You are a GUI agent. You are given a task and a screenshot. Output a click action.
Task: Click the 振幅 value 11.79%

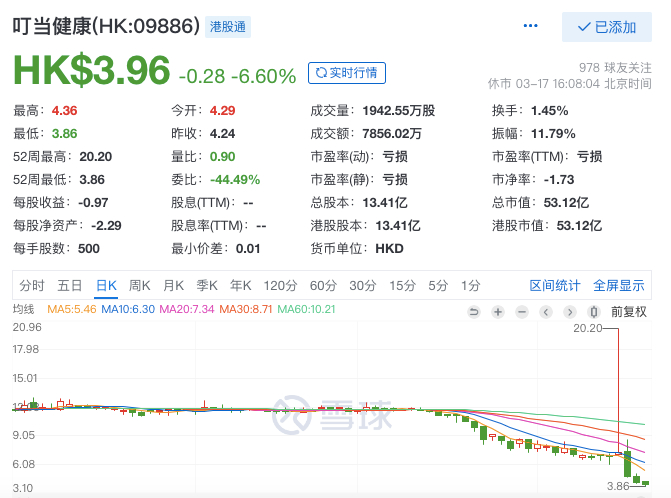point(553,133)
